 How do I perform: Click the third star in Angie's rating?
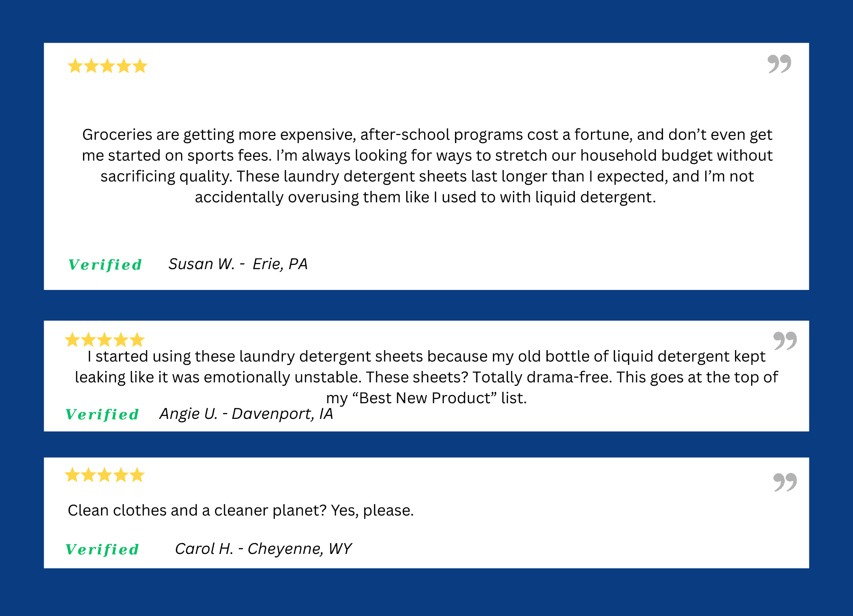(x=105, y=340)
